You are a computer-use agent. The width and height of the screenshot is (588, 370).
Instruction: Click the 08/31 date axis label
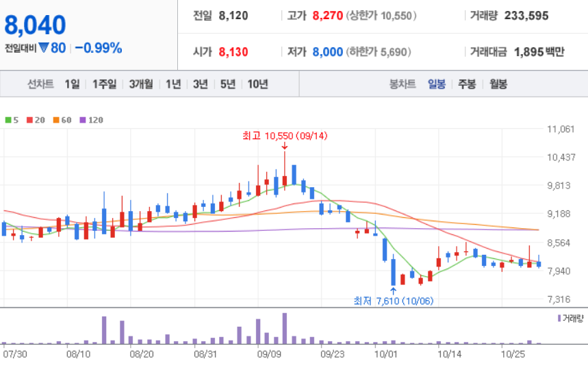point(205,354)
